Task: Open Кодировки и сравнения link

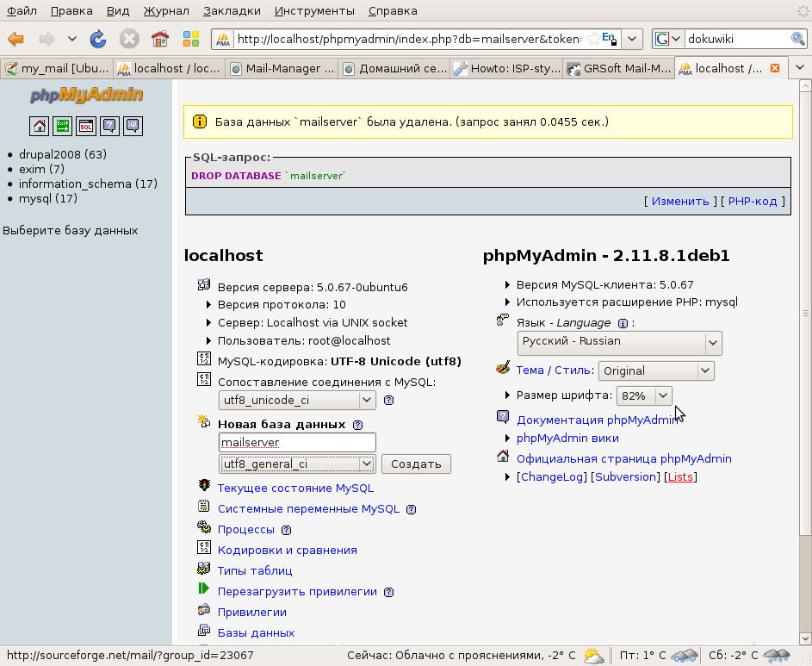Action: point(288,551)
